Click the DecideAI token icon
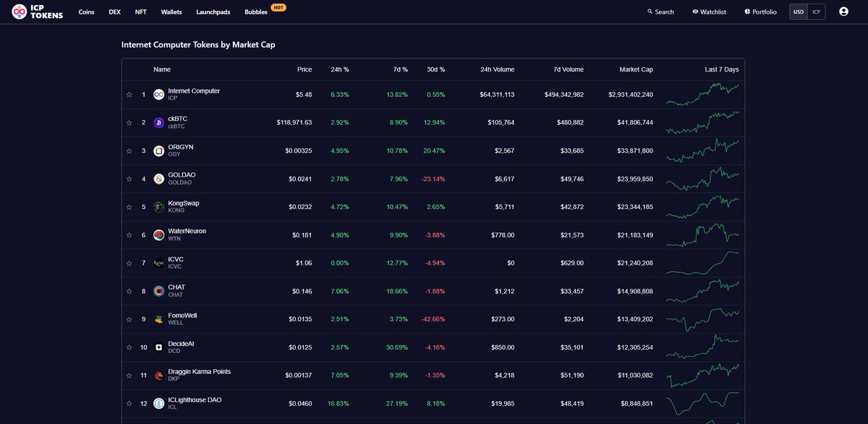This screenshot has width=868, height=424. pyautogui.click(x=159, y=347)
